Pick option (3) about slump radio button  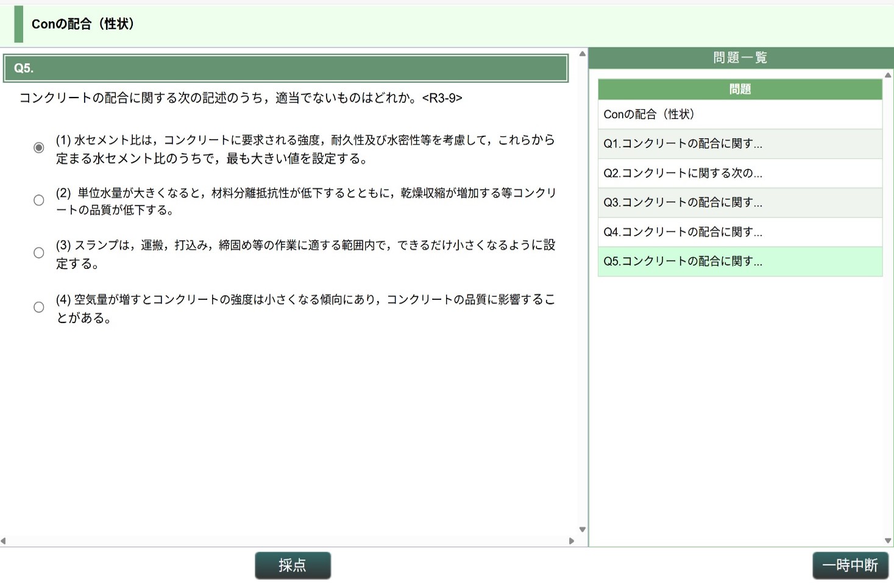38,253
